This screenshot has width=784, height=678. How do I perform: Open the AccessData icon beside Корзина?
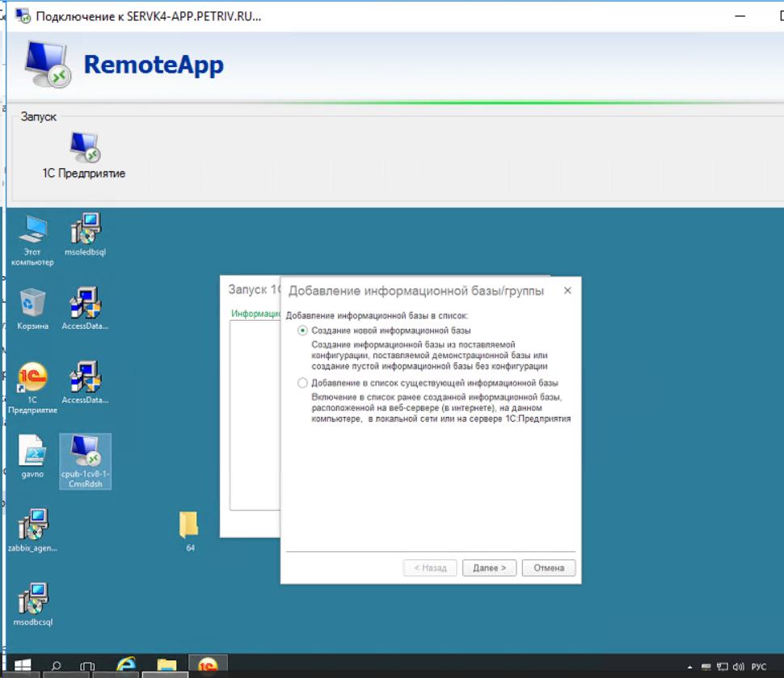(86, 309)
